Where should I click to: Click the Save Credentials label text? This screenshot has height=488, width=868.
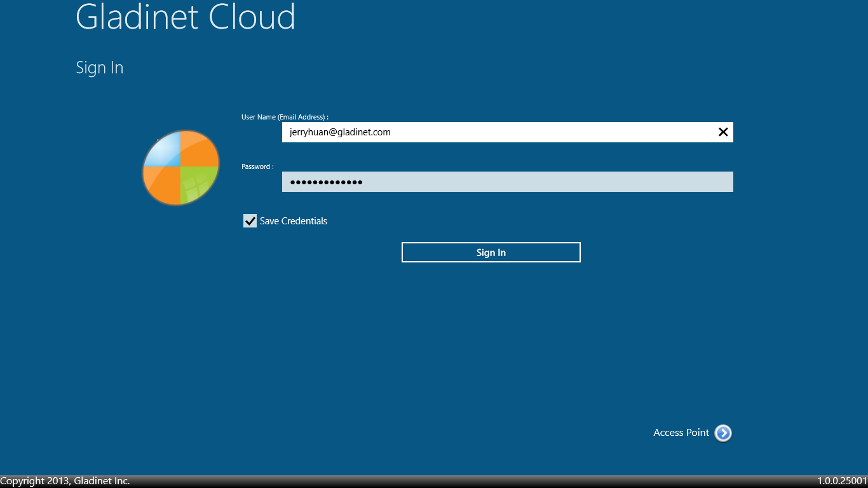(x=294, y=221)
